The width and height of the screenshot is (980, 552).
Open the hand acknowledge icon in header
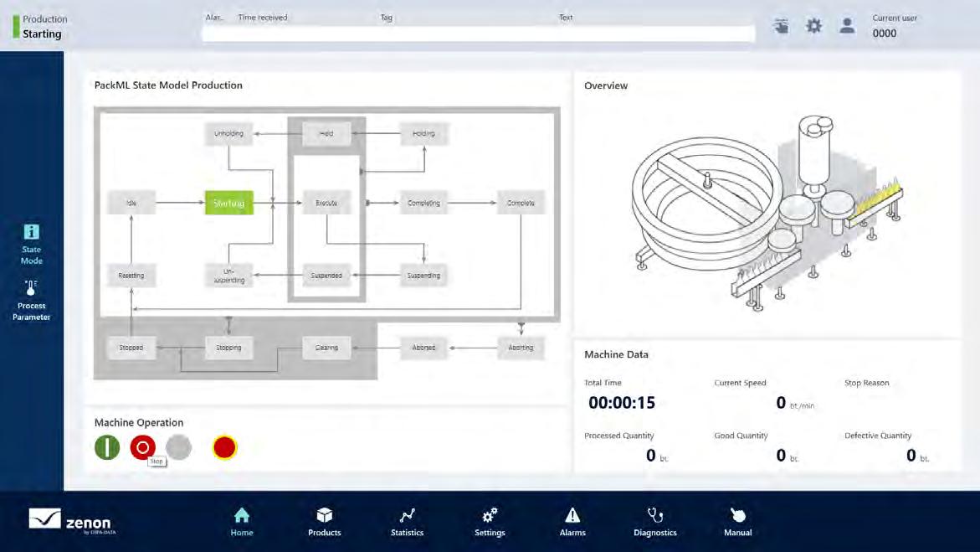(781, 26)
